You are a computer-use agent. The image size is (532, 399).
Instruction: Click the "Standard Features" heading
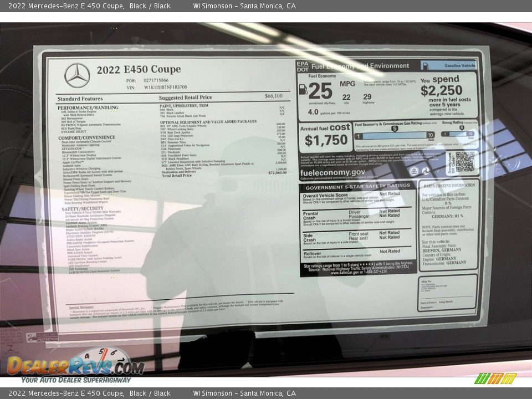[x=80, y=99]
